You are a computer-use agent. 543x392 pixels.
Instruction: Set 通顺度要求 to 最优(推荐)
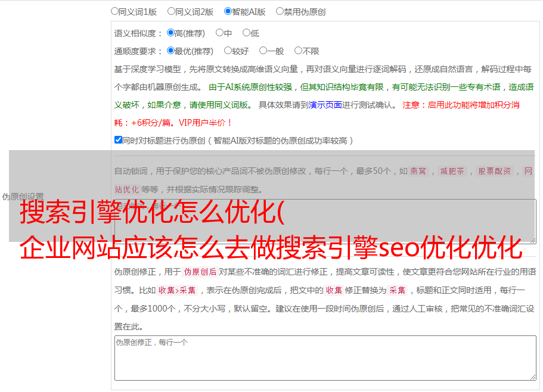coord(170,51)
